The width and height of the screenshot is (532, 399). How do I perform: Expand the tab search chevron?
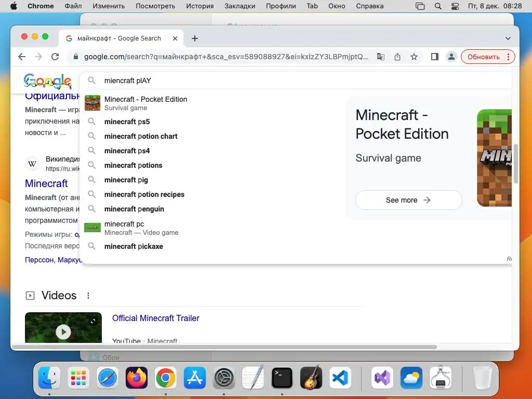pyautogui.click(x=508, y=38)
